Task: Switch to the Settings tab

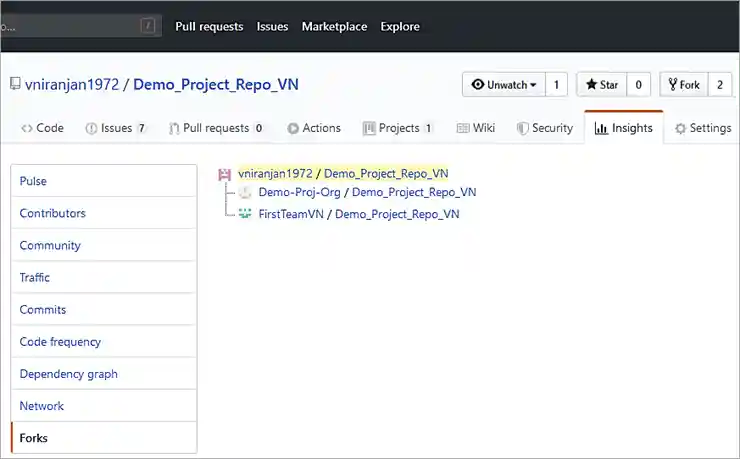Action: coord(703,128)
